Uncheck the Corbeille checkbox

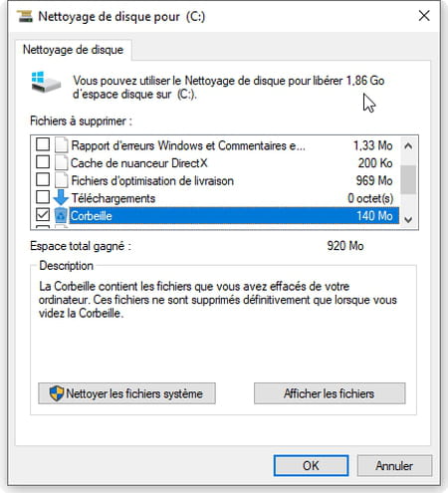pyautogui.click(x=43, y=214)
